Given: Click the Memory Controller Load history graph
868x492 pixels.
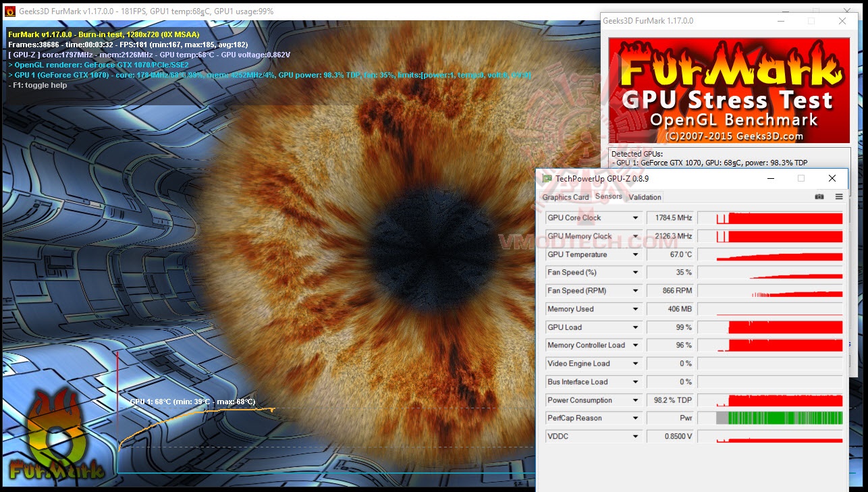Looking at the screenshot, I should click(x=770, y=346).
